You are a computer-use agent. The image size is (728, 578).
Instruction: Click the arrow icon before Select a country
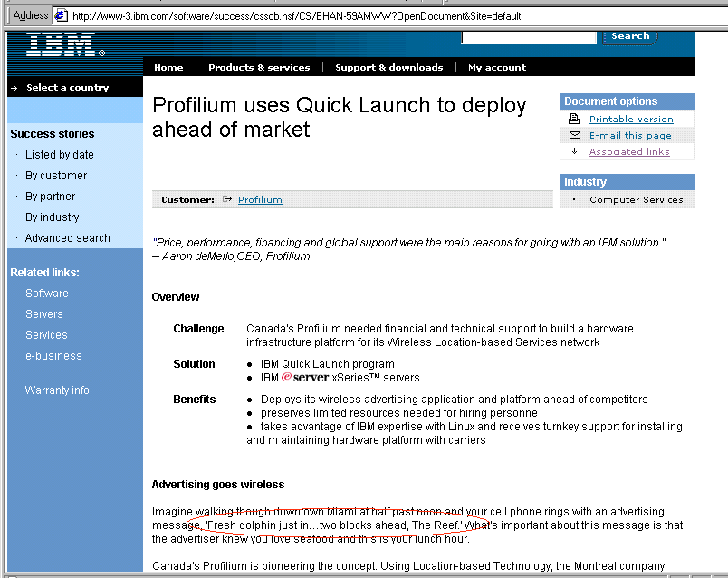pyautogui.click(x=14, y=88)
